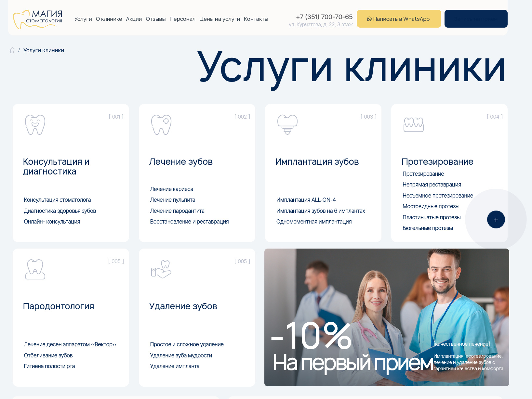
Task: Select Одномоментная имплантация link
Action: click(x=314, y=222)
